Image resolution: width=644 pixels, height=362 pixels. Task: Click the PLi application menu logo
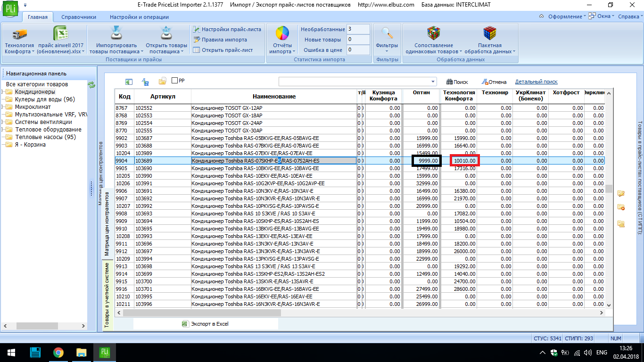10,9
